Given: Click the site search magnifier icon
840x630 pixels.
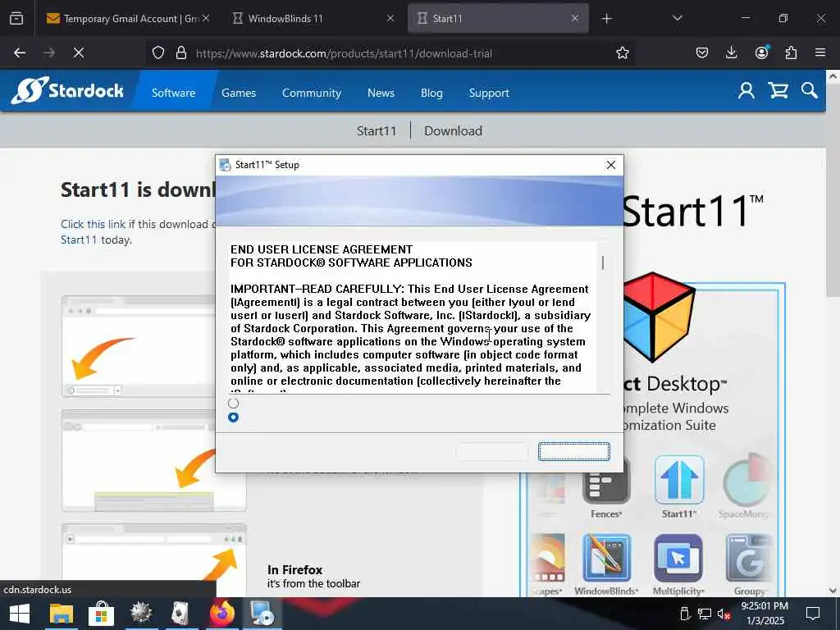Looking at the screenshot, I should [x=809, y=90].
